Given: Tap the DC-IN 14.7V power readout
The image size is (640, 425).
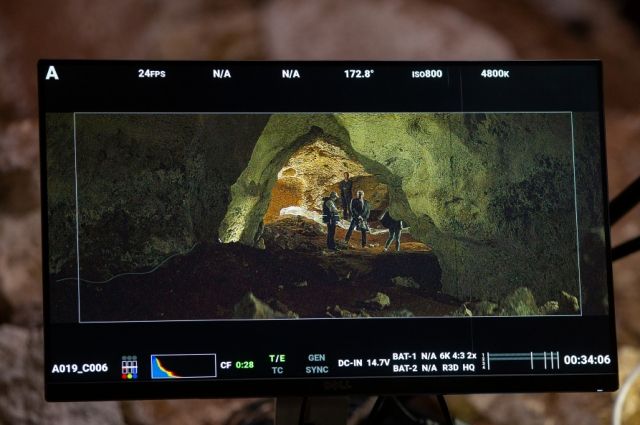Looking at the screenshot, I should click(364, 363).
